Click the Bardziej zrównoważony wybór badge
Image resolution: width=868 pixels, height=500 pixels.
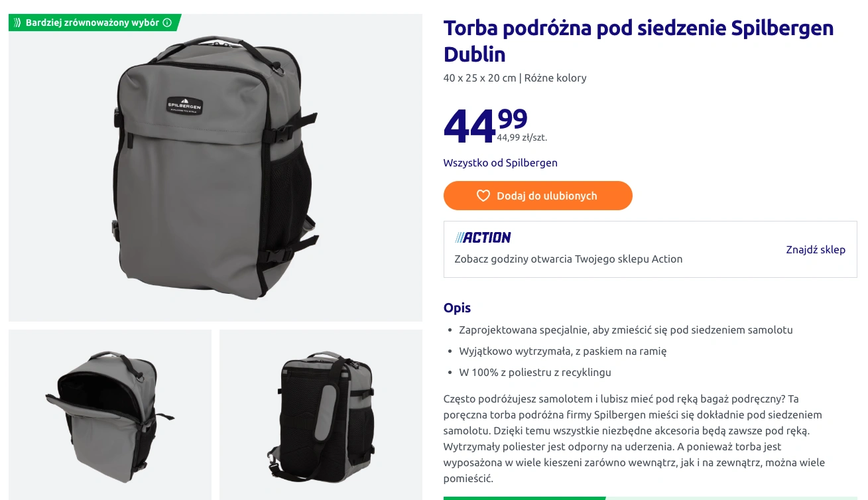(x=93, y=23)
